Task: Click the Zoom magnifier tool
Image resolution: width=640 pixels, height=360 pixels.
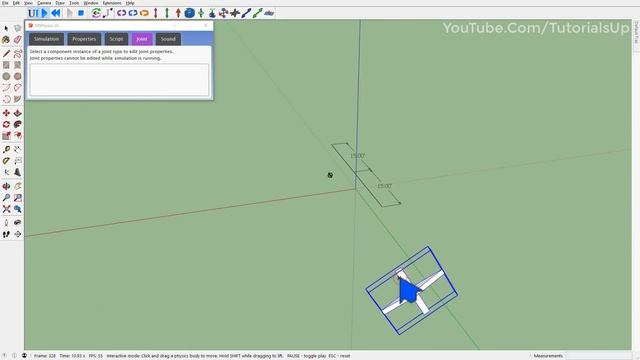Action: (6, 198)
